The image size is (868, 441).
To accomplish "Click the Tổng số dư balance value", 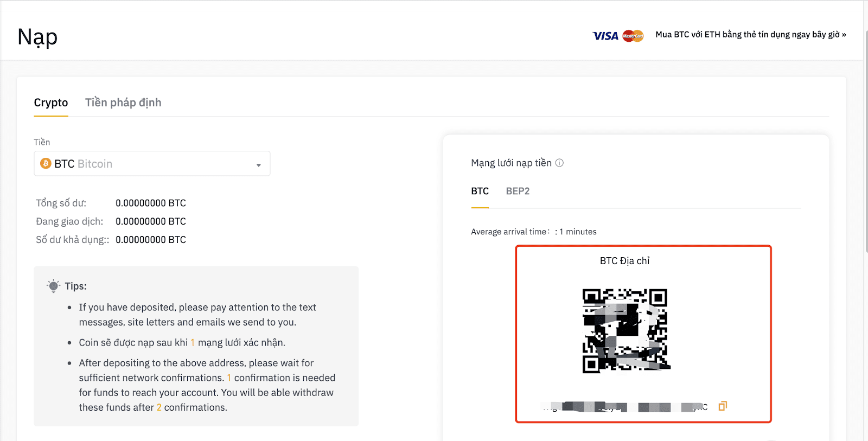I will tap(151, 203).
